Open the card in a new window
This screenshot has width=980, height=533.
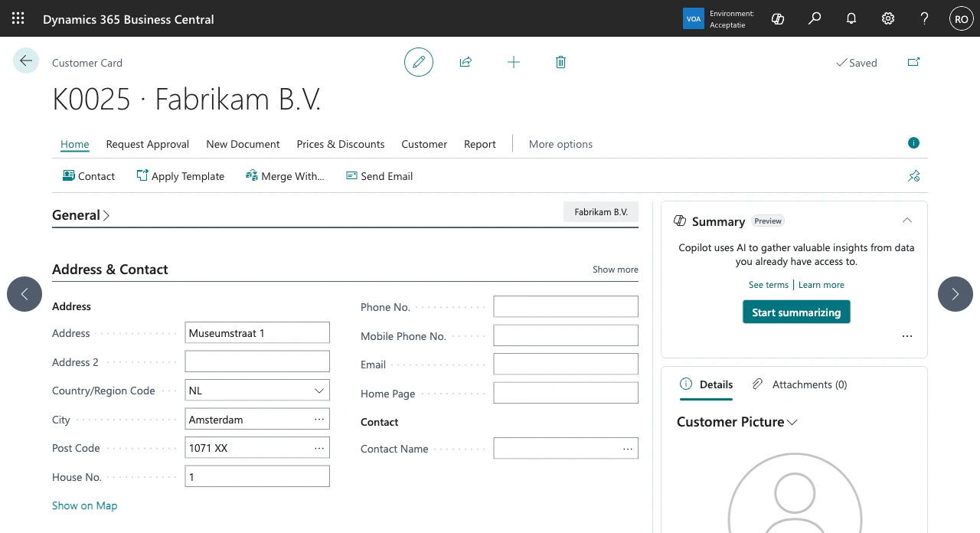pyautogui.click(x=913, y=62)
